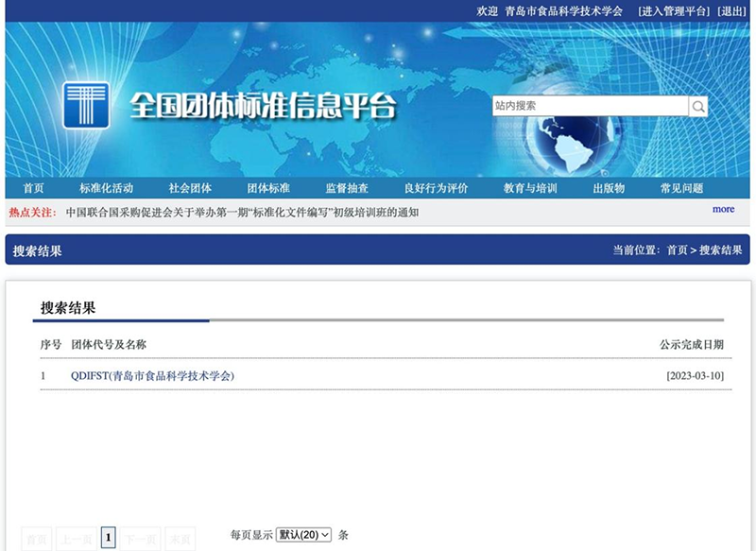Open 良好行为评价 in the navigation bar

click(436, 188)
